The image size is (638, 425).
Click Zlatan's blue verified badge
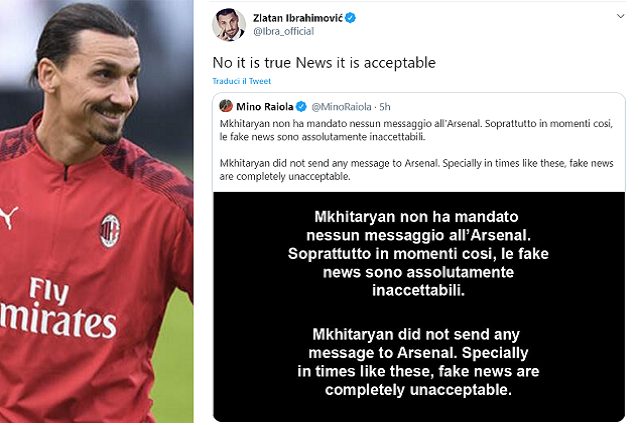350,18
